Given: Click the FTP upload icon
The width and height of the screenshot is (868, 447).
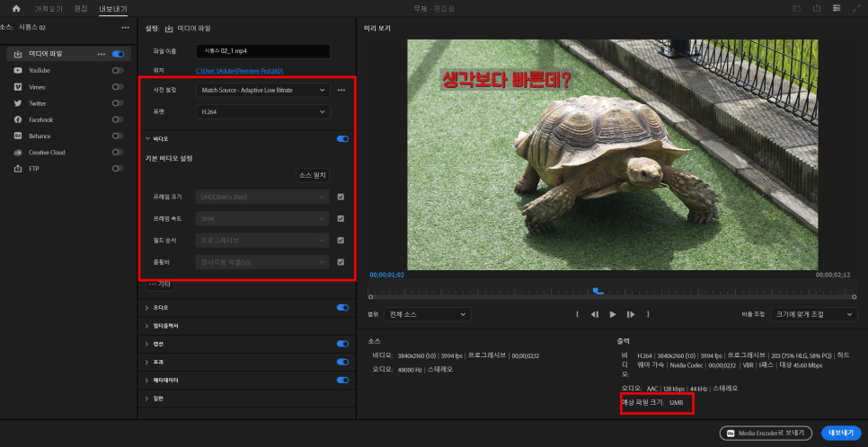Looking at the screenshot, I should click(18, 168).
